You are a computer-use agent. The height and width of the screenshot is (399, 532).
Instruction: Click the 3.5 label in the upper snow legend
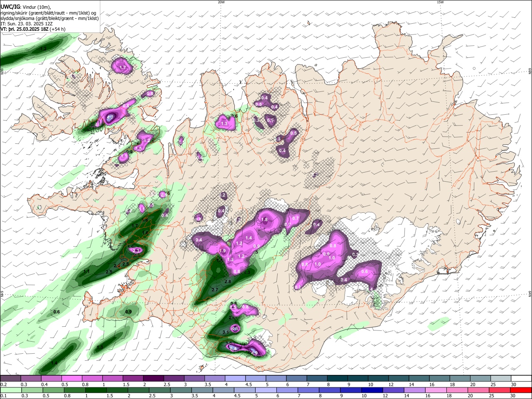point(207,384)
